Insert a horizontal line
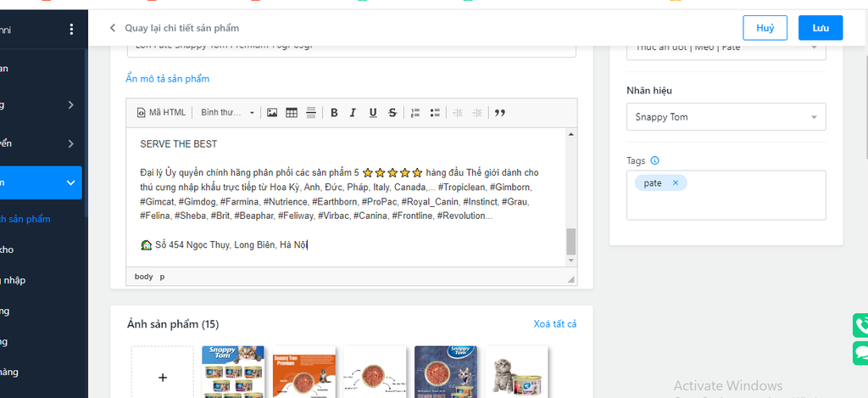Screen dimensions: 868x398 pyautogui.click(x=311, y=113)
